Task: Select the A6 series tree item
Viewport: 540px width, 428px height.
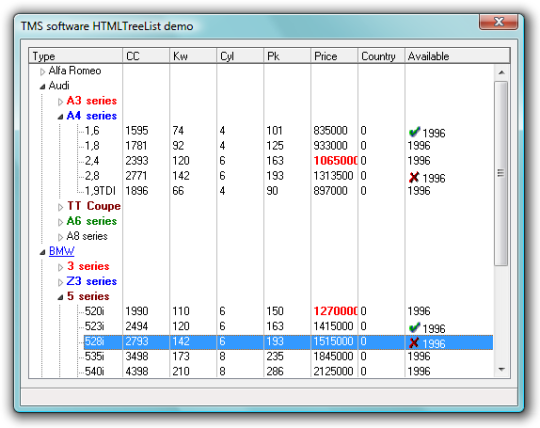Action: [x=92, y=221]
